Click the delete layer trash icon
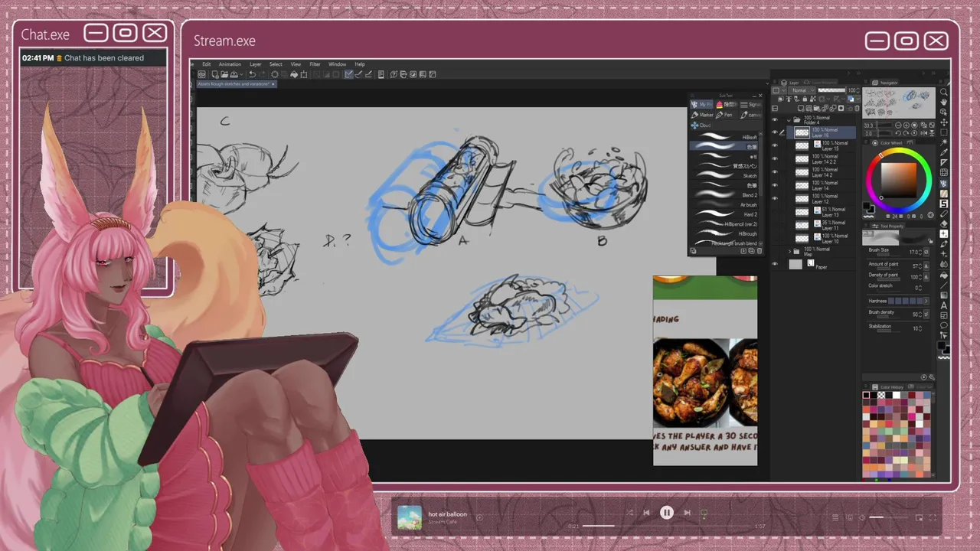 (x=857, y=108)
